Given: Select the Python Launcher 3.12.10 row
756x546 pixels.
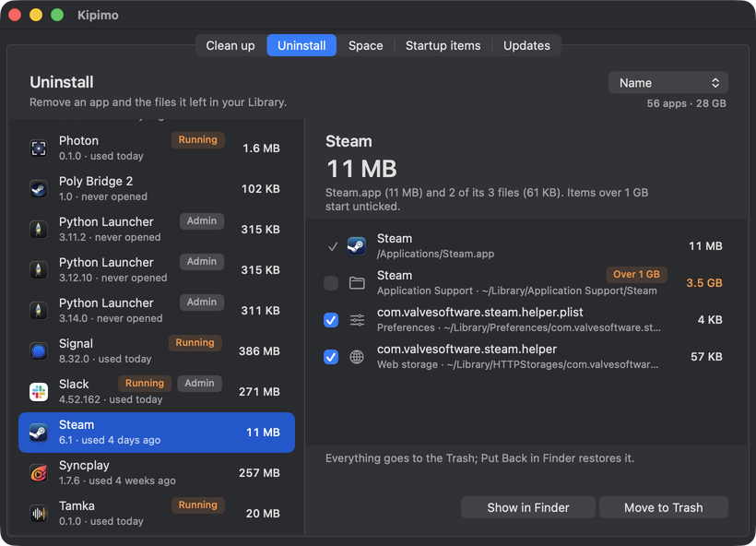Looking at the screenshot, I should [x=157, y=269].
